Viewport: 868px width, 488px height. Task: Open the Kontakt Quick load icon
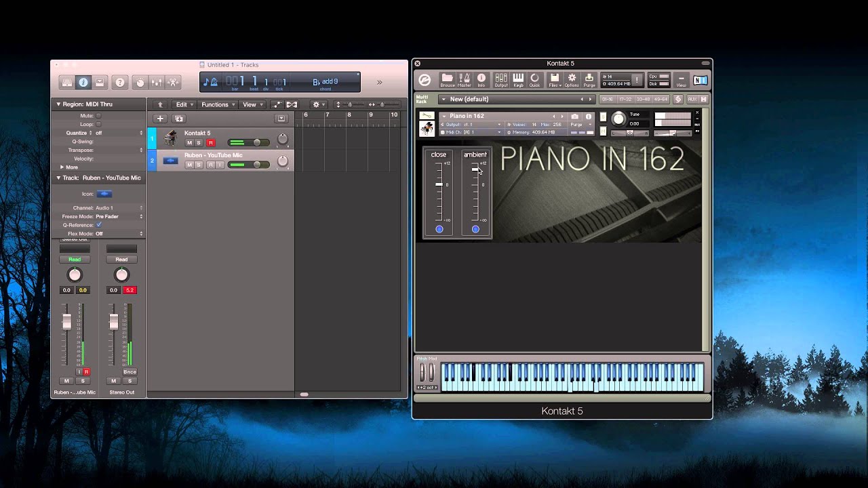534,80
